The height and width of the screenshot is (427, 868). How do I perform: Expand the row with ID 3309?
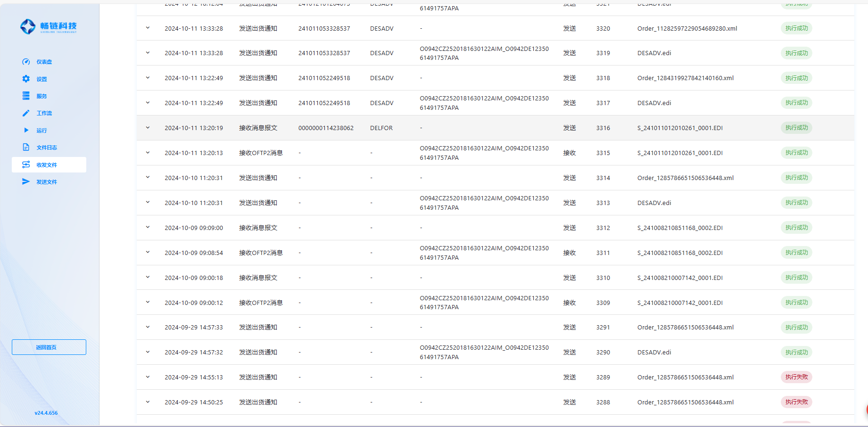pos(148,302)
